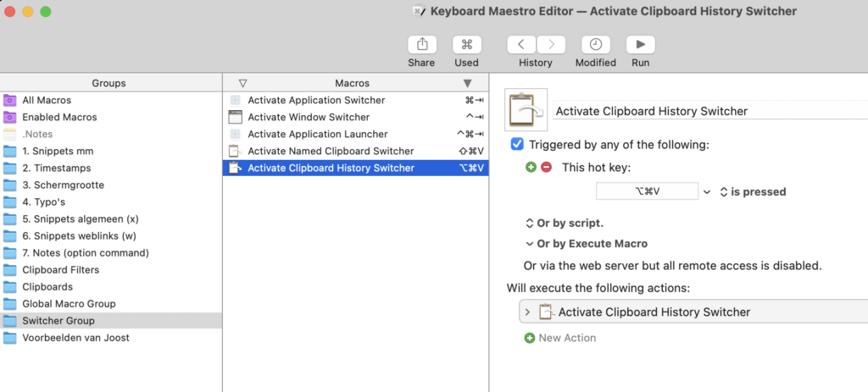The width and height of the screenshot is (868, 392).
Task: Toggle the 'Triggered by any of the following' checkbox
Action: point(518,145)
